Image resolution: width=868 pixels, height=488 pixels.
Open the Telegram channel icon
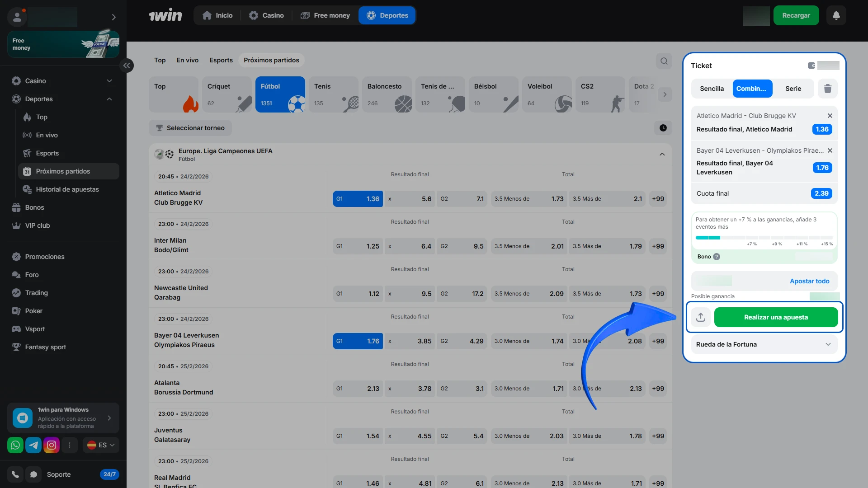pos(33,445)
